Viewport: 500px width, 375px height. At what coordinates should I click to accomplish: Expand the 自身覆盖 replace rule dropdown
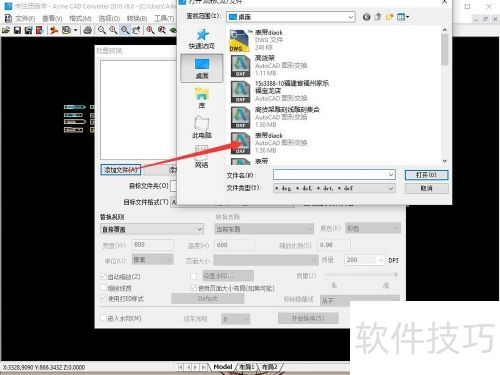tap(199, 229)
